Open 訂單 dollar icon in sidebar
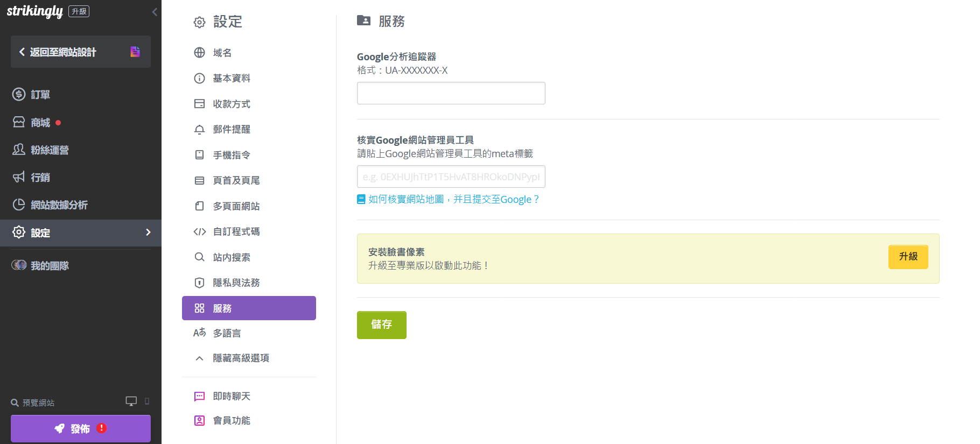980x444 pixels. pos(19,94)
